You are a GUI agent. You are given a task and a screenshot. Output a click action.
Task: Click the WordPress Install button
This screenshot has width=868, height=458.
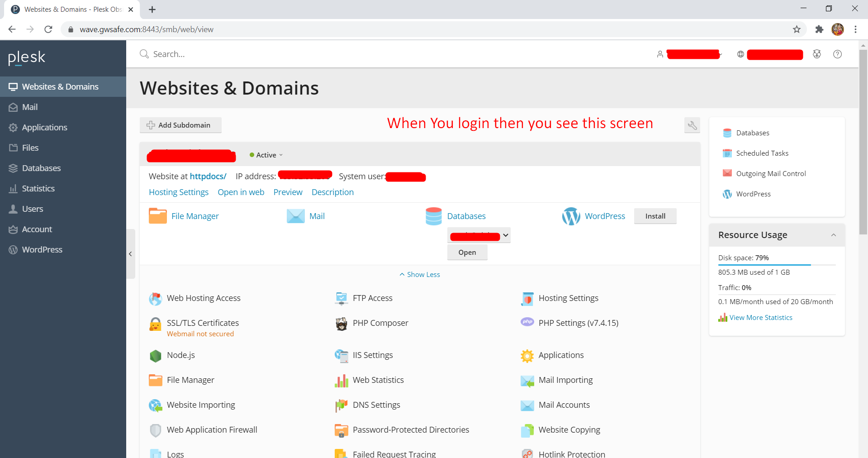(655, 216)
